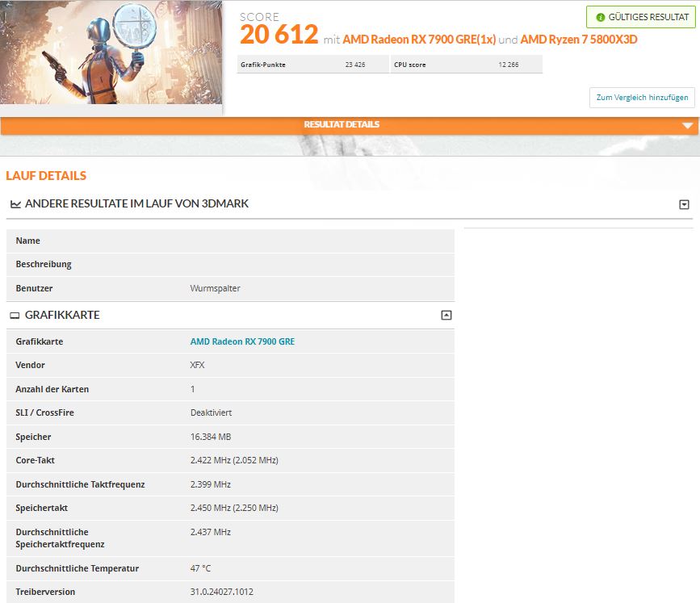Expand the Andere Resultate im Lauf section
700x603 pixels.
tap(684, 204)
